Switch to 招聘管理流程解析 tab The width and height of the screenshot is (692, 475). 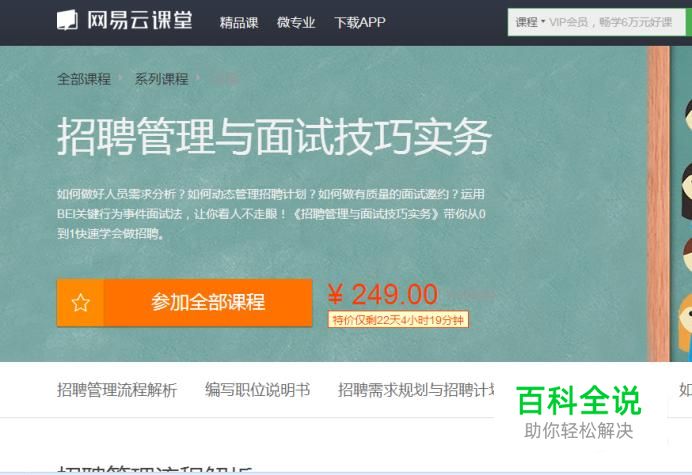[117, 390]
